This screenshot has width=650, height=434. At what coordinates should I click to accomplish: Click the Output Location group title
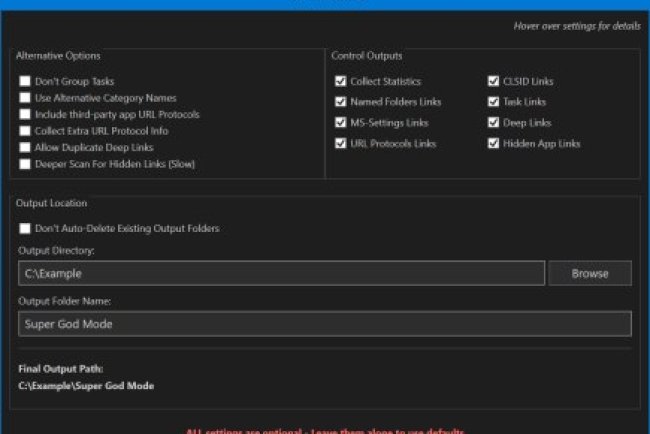(x=51, y=203)
